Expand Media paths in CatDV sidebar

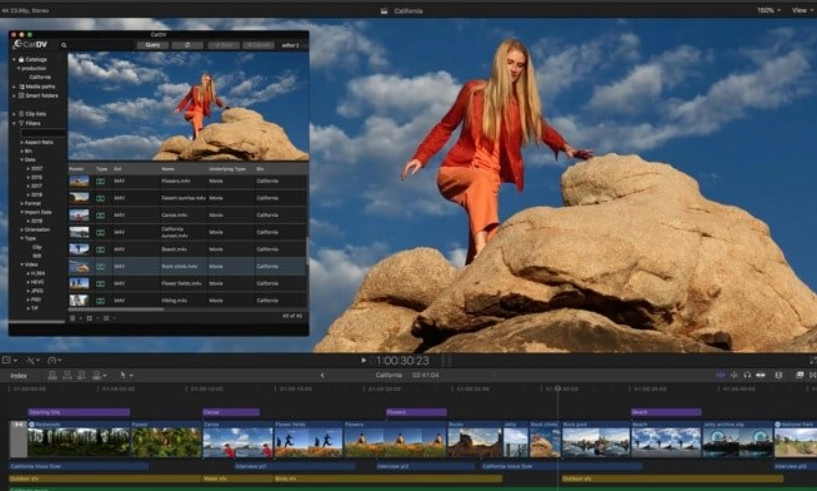click(x=14, y=87)
